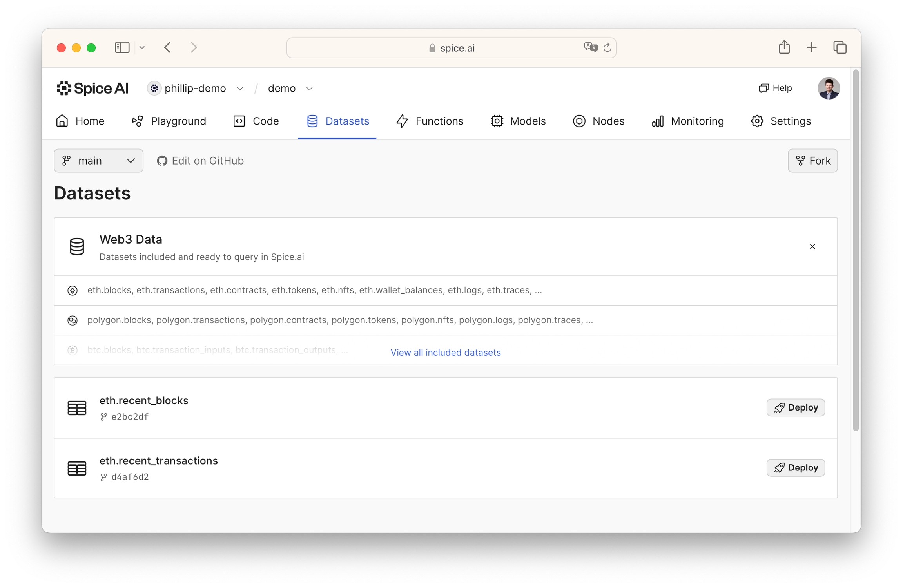Click the Spice AI logo

pyautogui.click(x=92, y=88)
